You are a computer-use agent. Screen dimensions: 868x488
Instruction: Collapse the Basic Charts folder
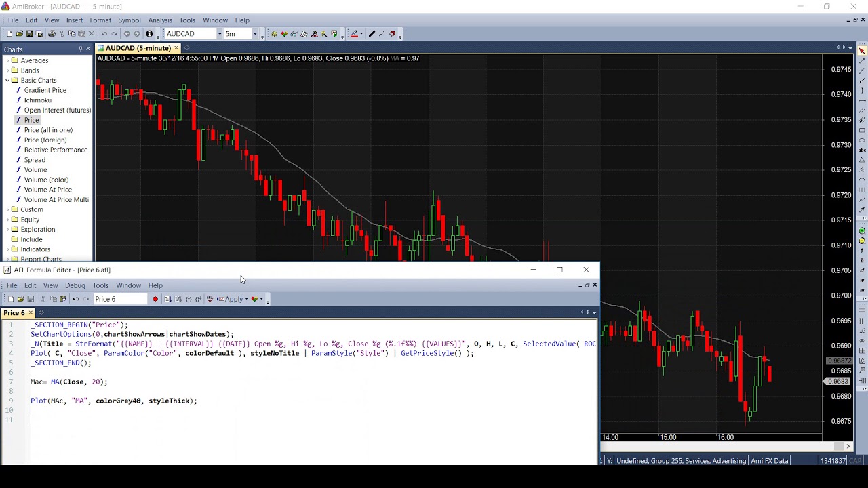(x=7, y=80)
